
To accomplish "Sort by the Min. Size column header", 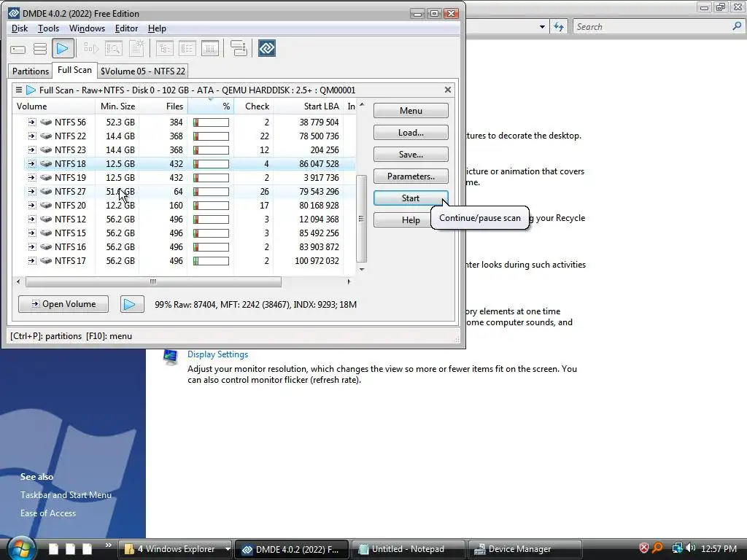I will pos(117,106).
